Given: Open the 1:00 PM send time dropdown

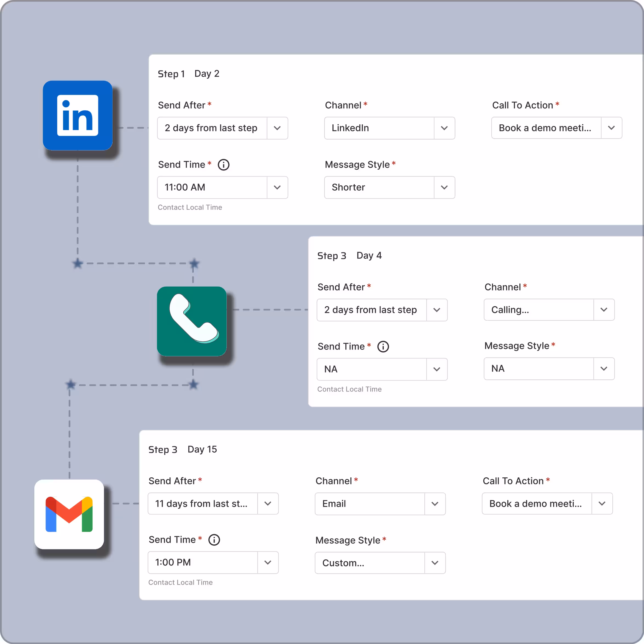Looking at the screenshot, I should [x=268, y=562].
